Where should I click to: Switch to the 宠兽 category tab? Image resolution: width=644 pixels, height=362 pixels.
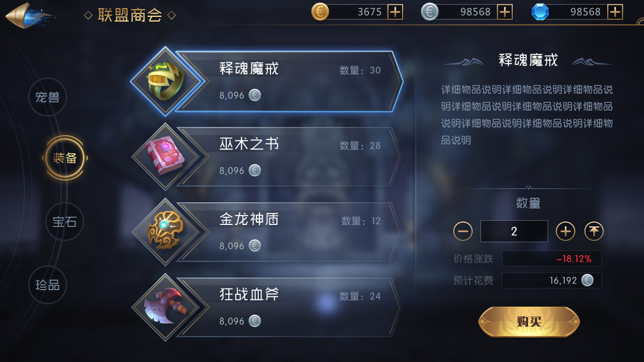(47, 97)
